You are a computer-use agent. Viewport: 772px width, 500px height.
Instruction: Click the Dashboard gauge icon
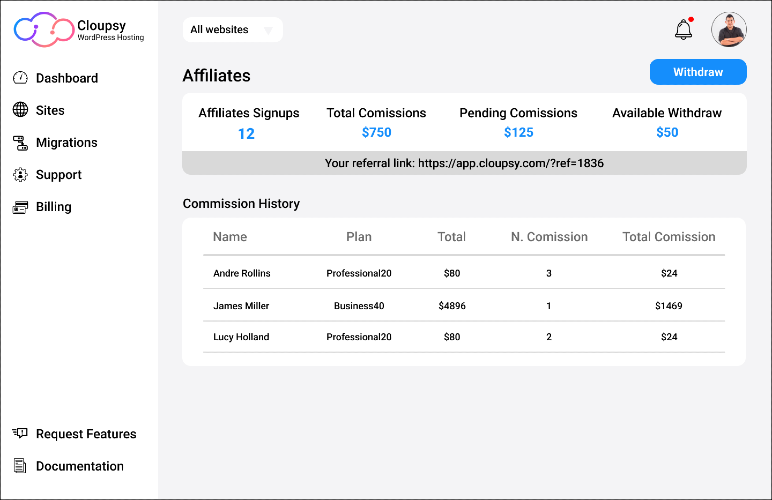pyautogui.click(x=20, y=78)
